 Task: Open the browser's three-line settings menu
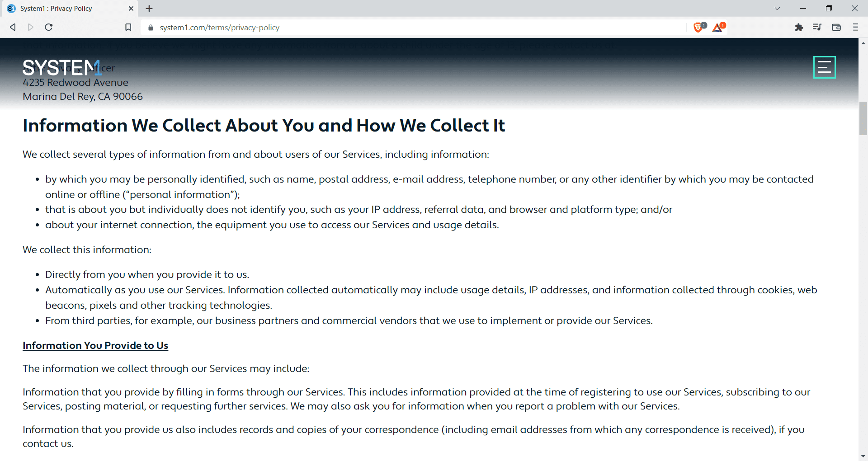[x=855, y=27]
